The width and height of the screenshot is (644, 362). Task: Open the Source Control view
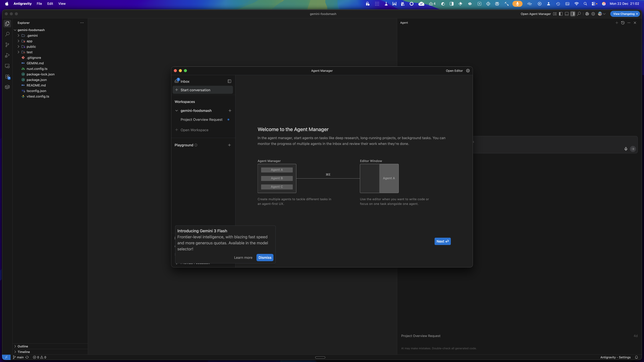point(7,45)
